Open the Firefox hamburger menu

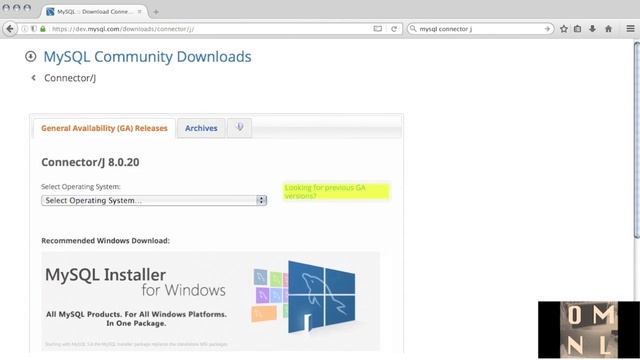(631, 29)
